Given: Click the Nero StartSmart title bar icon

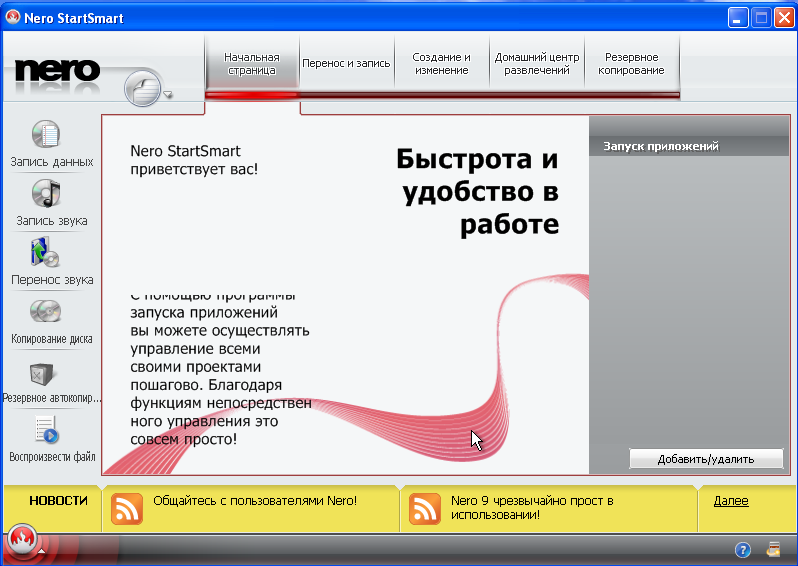Looking at the screenshot, I should click(12, 17).
